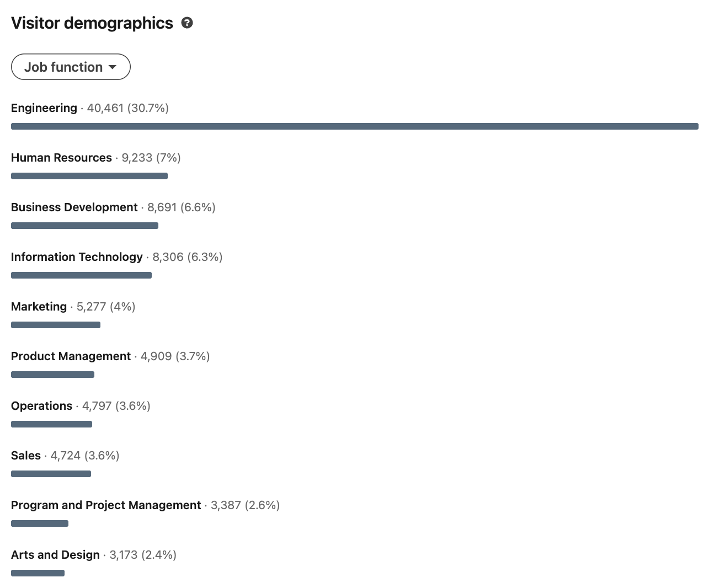The width and height of the screenshot is (714, 588).
Task: Click the help icon next to Visitor demographics
Action: coord(187,23)
